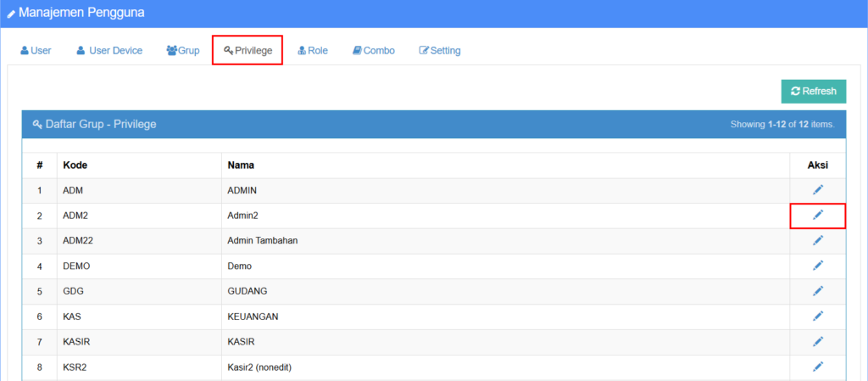Click the Kode column header
Image resolution: width=868 pixels, height=381 pixels.
point(75,165)
